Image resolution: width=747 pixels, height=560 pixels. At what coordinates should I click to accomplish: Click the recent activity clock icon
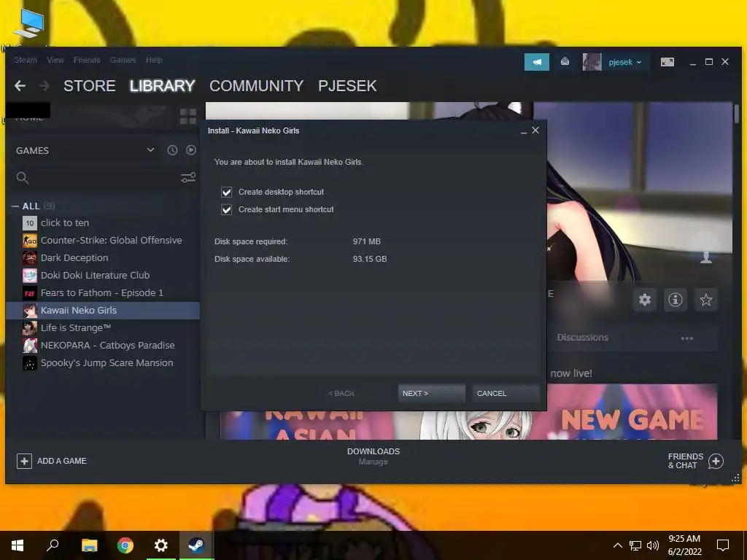(172, 150)
